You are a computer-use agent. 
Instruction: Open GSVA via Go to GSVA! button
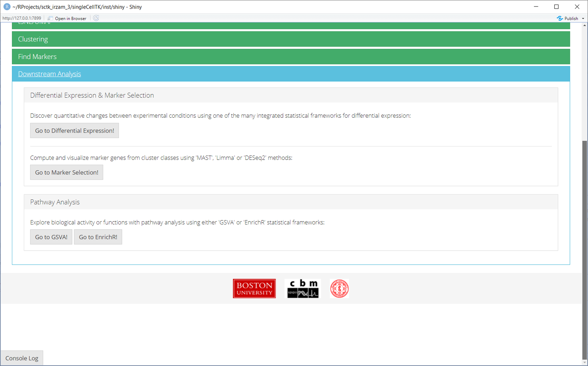(51, 237)
